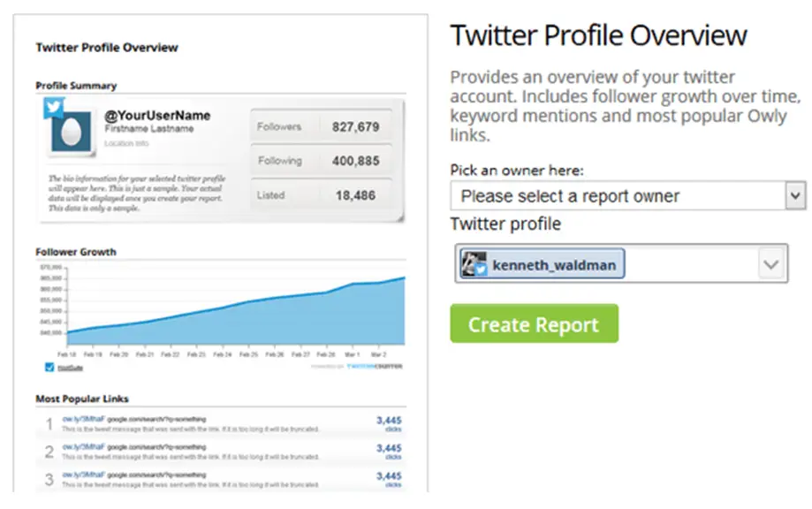Click the report preview title Twitter Profile Overview

pos(107,48)
